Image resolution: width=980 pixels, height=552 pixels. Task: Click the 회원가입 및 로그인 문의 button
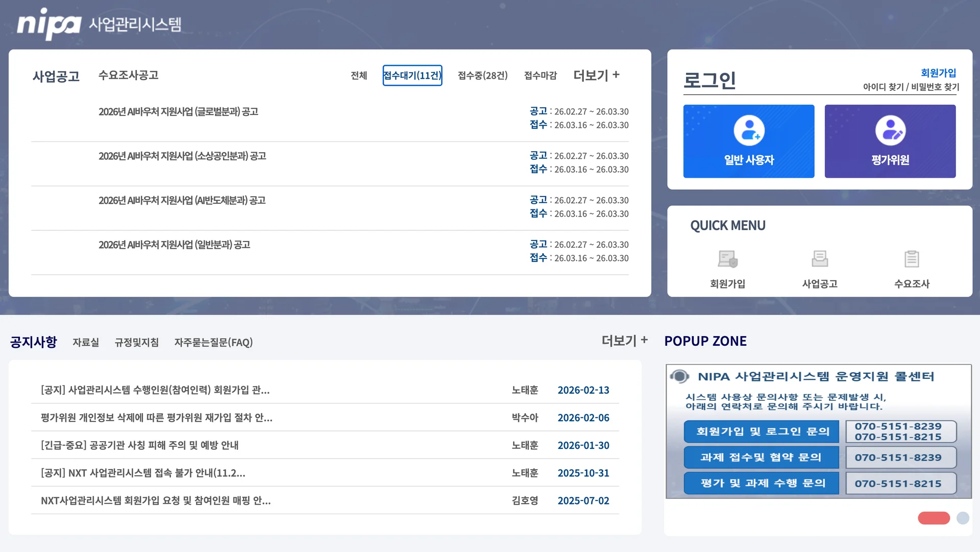pyautogui.click(x=761, y=431)
